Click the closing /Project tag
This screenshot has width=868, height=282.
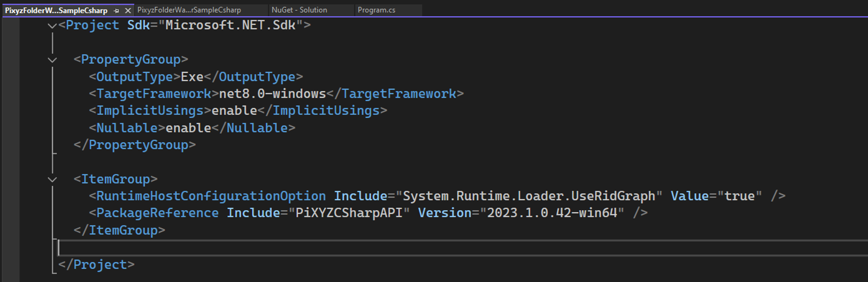96,265
